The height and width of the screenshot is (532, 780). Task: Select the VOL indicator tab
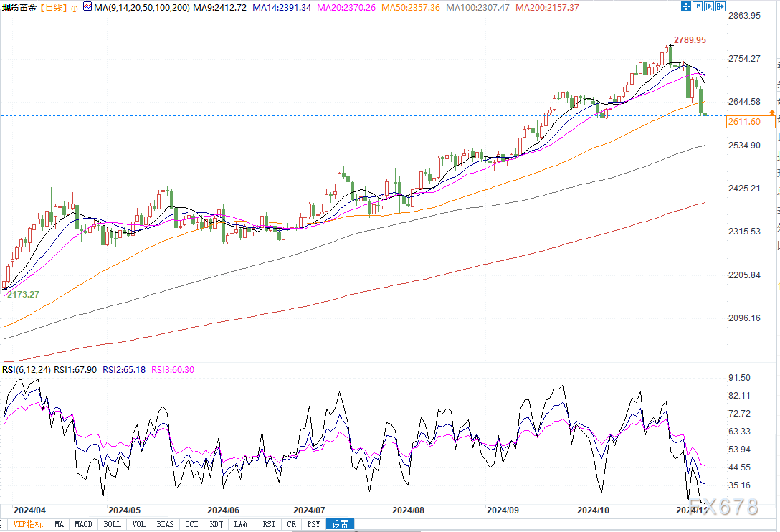pyautogui.click(x=138, y=524)
